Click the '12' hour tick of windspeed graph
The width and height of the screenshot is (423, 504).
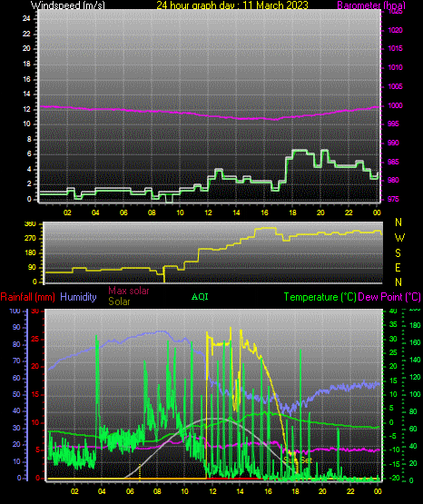pyautogui.click(x=208, y=212)
